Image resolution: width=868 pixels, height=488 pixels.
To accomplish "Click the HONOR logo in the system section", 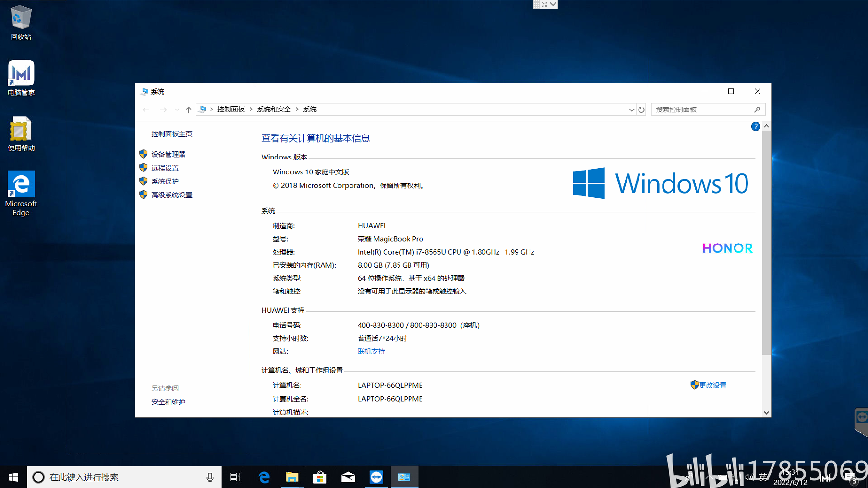I will tap(728, 248).
